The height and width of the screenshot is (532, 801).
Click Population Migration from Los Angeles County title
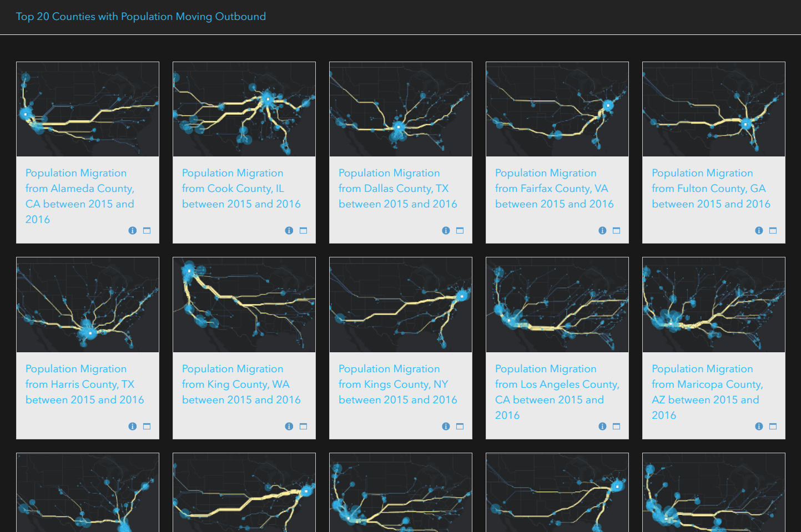[x=557, y=392]
